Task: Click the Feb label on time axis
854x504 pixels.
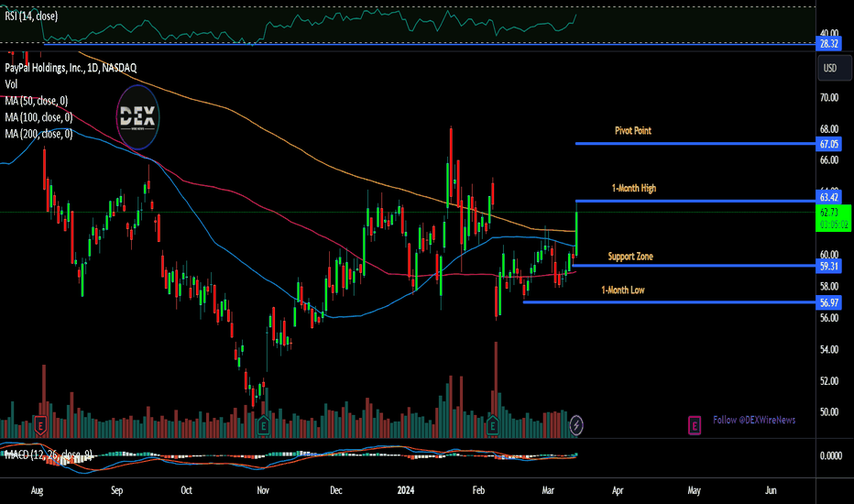Action: tap(478, 490)
